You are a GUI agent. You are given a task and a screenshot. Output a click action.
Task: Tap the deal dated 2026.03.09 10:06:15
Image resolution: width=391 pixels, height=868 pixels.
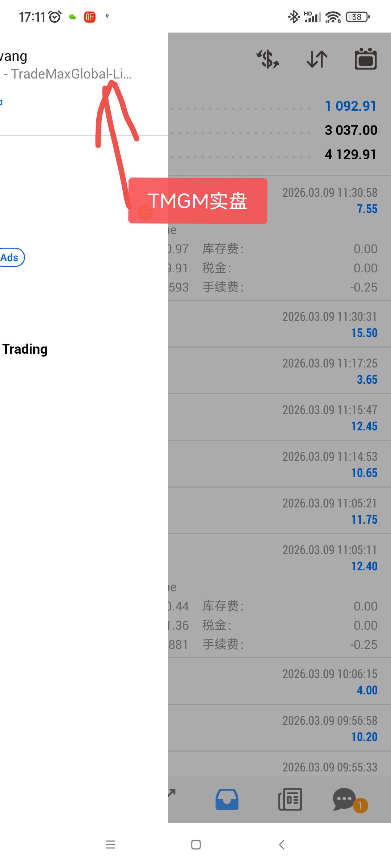point(279,682)
